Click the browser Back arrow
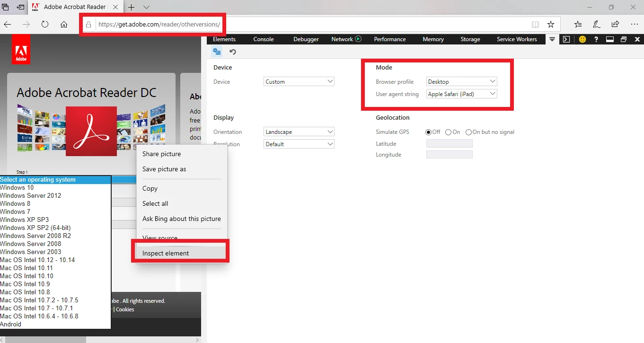This screenshot has width=644, height=343. pos(8,24)
